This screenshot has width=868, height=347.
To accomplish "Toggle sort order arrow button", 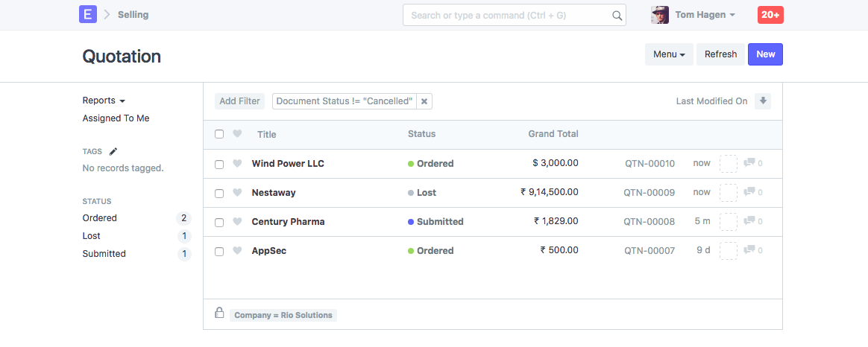I will pyautogui.click(x=762, y=101).
